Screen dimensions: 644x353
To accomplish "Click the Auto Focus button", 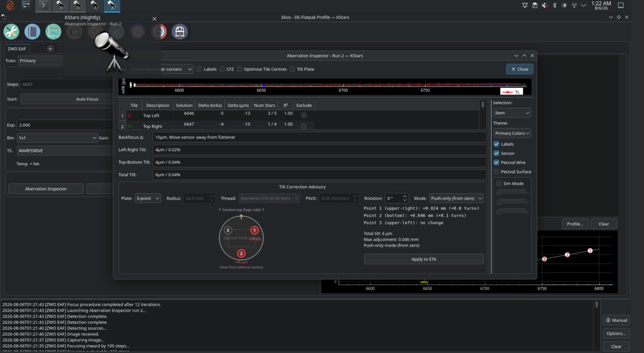I will (87, 99).
